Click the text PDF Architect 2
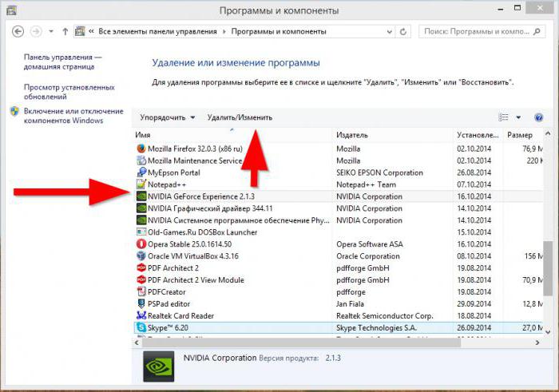The height and width of the screenshot is (392, 559). point(173,268)
